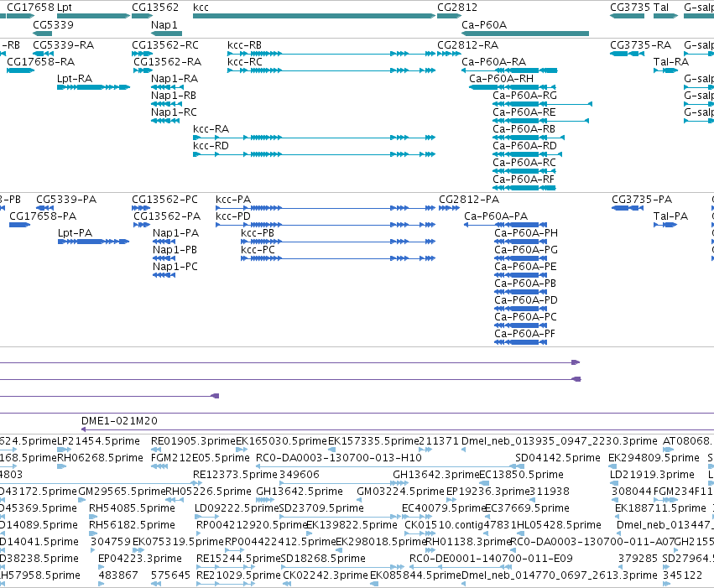Viewport: 714px width, 588px height.
Task: Open EST LD21919.3prime
Action: tap(652, 475)
